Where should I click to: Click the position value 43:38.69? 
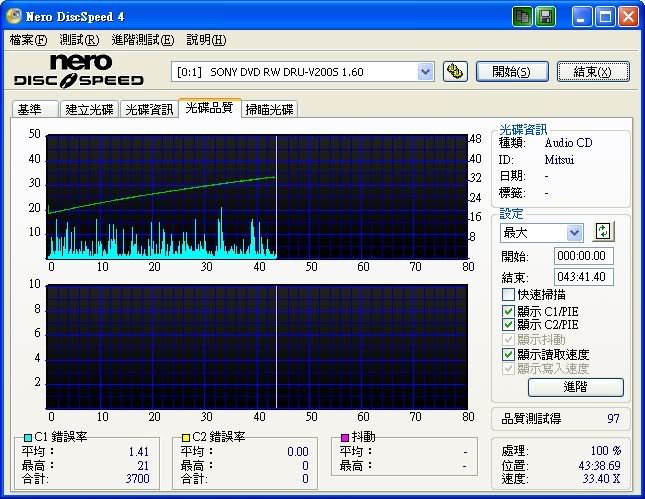click(599, 465)
